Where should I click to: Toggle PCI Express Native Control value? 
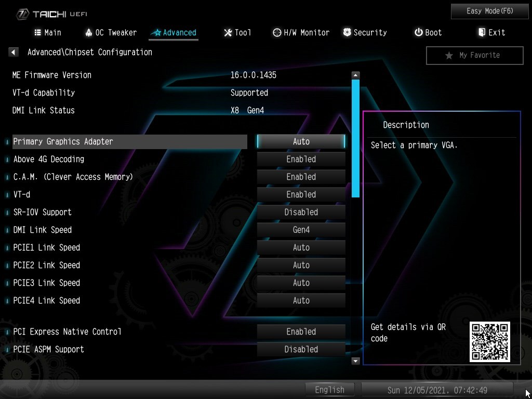301,331
